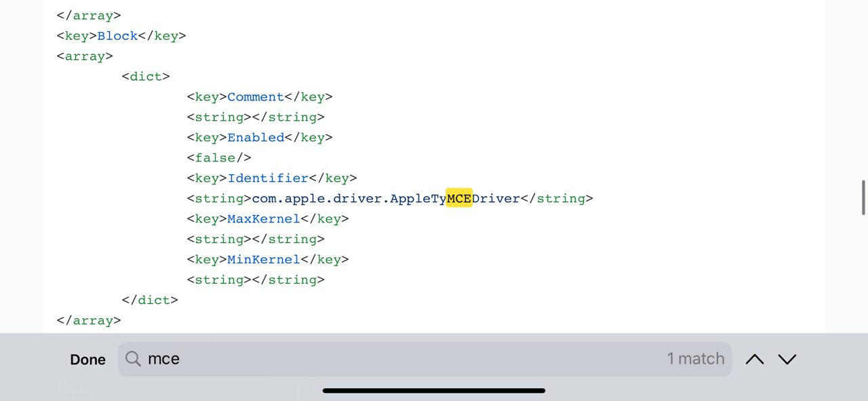Tap the opening <array> tag below the Block key

[85, 56]
